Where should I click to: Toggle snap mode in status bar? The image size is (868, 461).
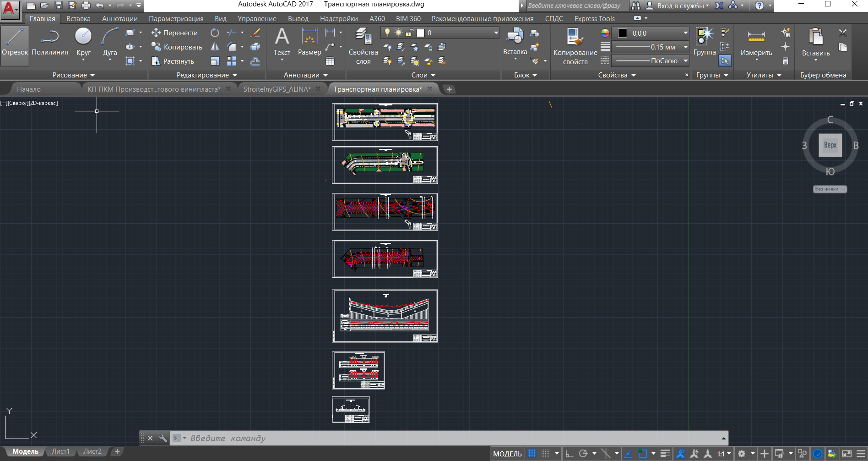[545, 454]
